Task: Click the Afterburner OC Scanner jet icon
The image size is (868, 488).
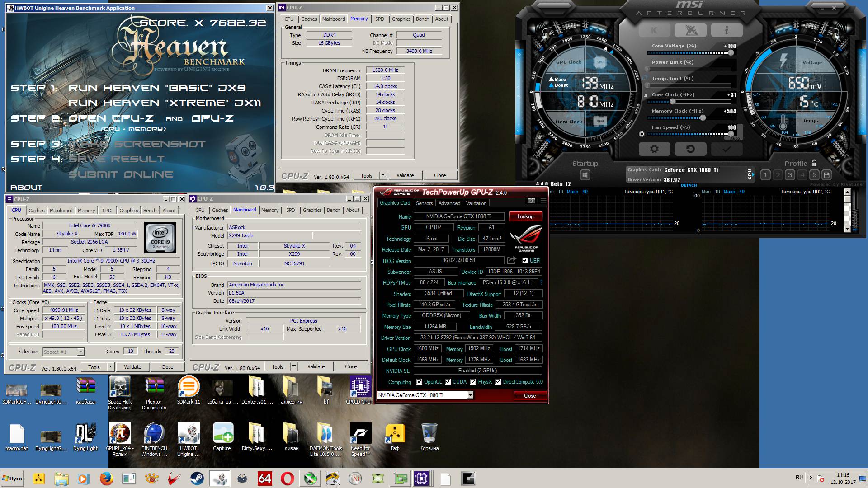Action: [690, 30]
